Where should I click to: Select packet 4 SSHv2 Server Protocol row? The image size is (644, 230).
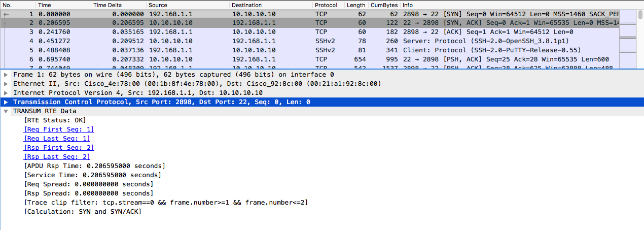pos(304,41)
